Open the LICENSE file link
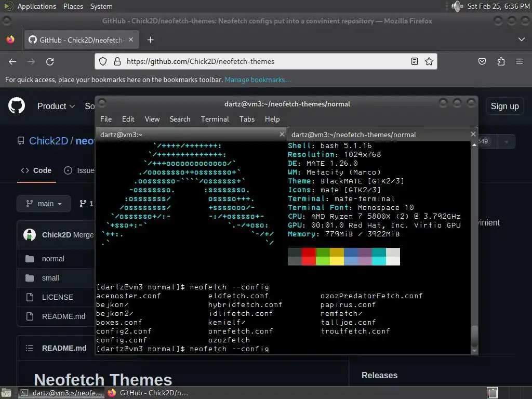The width and height of the screenshot is (532, 399). 57,297
